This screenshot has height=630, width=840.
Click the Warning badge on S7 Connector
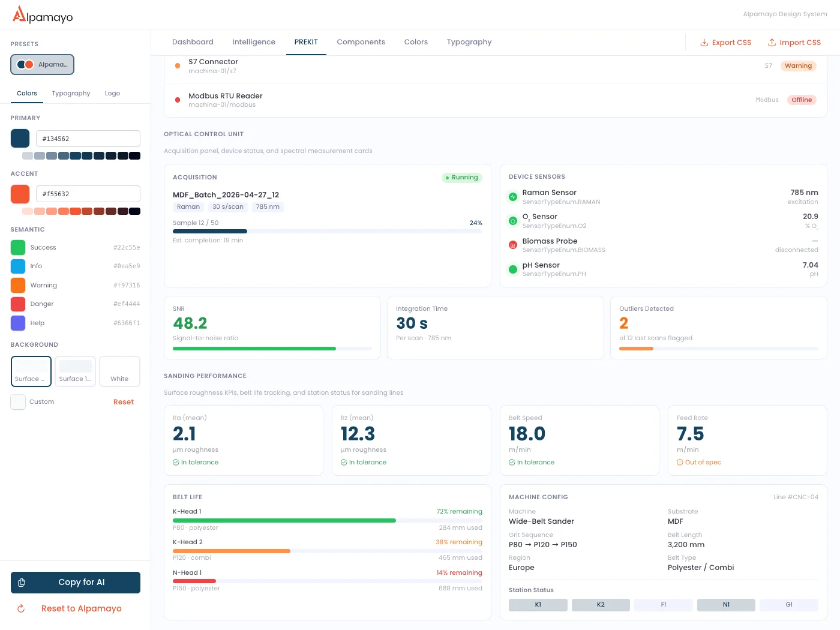(x=798, y=66)
